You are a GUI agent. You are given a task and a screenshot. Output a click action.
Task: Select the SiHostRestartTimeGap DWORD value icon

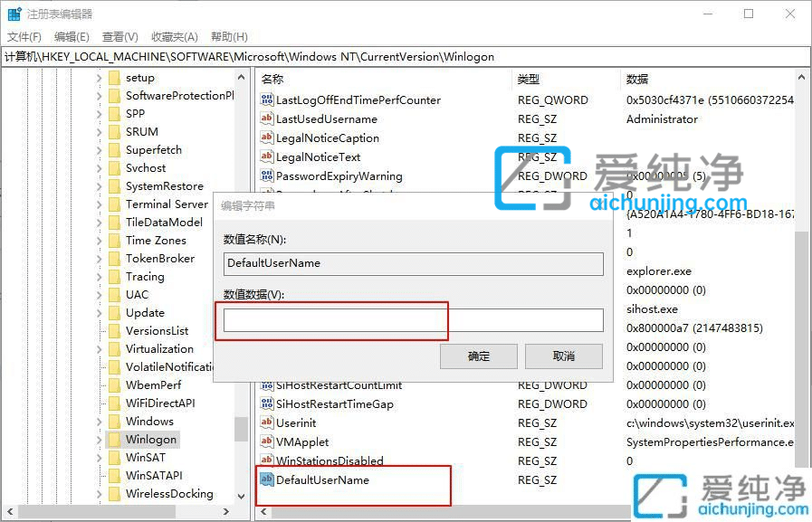267,403
